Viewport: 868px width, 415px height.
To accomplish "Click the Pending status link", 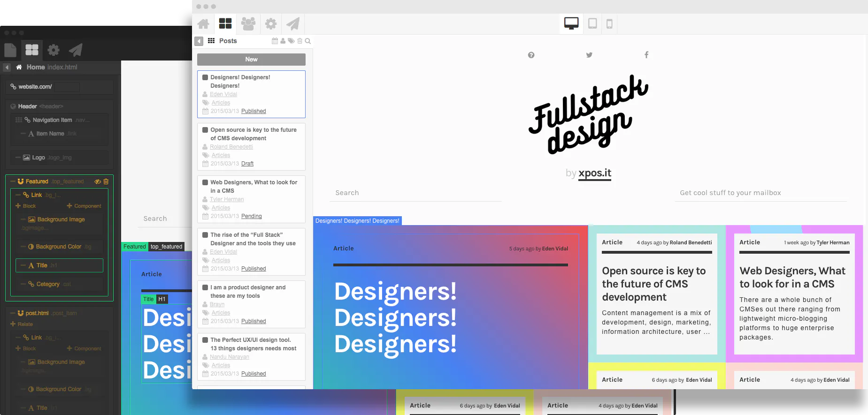I will (252, 216).
